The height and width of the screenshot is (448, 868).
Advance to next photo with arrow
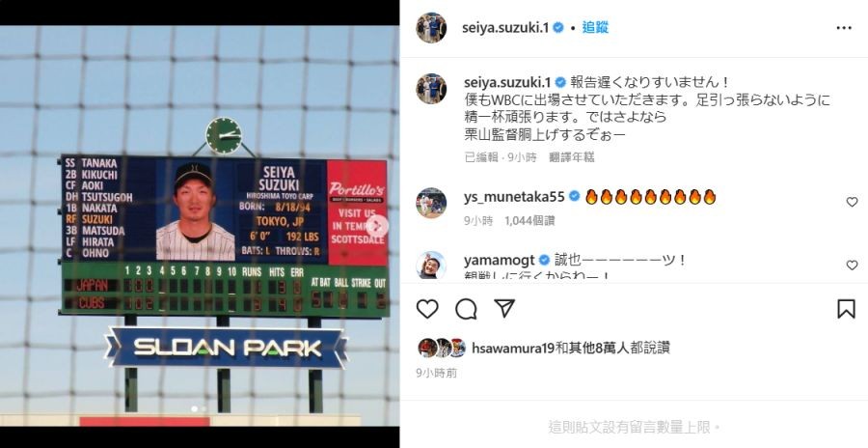coord(377,226)
